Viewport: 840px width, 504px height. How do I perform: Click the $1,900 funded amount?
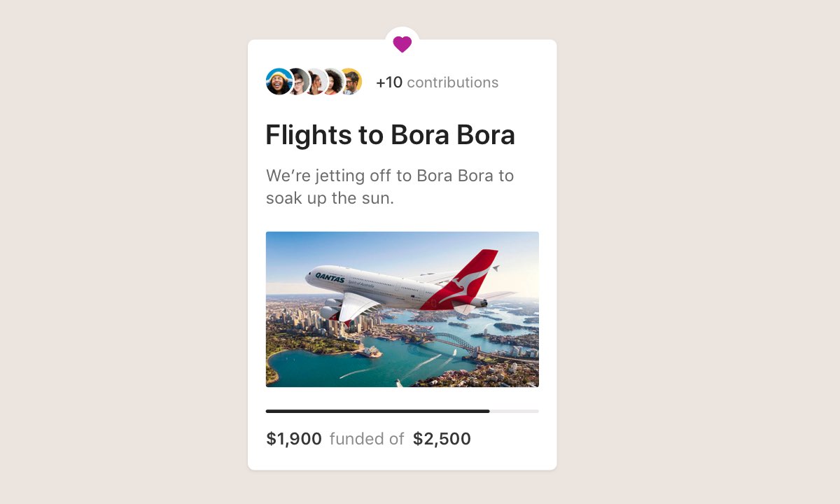coord(293,439)
